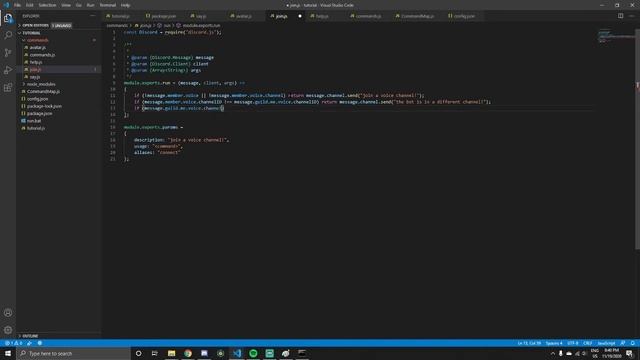Open the Source Control view
This screenshot has width=640, height=360.
(8, 53)
